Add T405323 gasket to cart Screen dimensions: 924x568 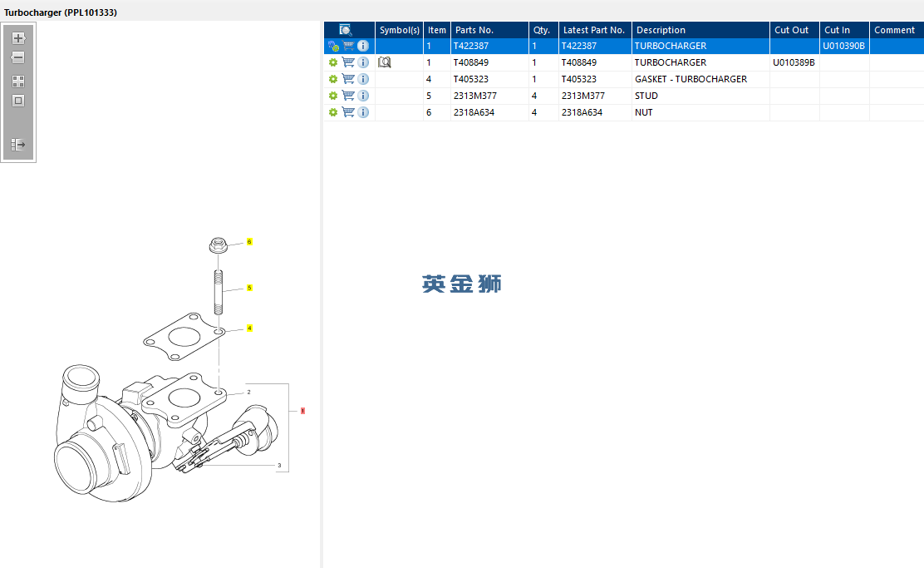[348, 78]
